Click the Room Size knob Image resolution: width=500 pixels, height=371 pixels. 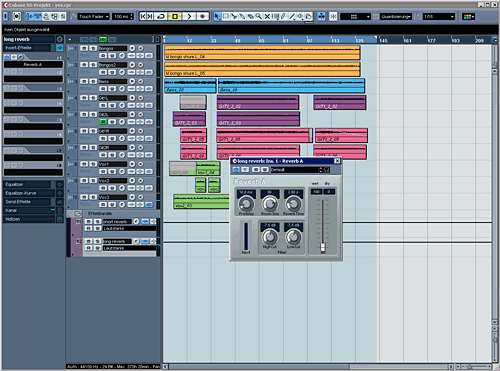pos(270,203)
